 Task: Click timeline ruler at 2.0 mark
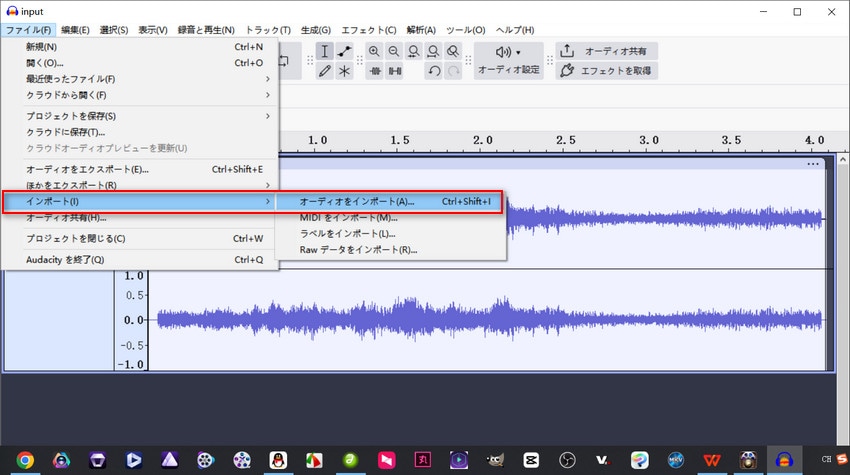482,140
